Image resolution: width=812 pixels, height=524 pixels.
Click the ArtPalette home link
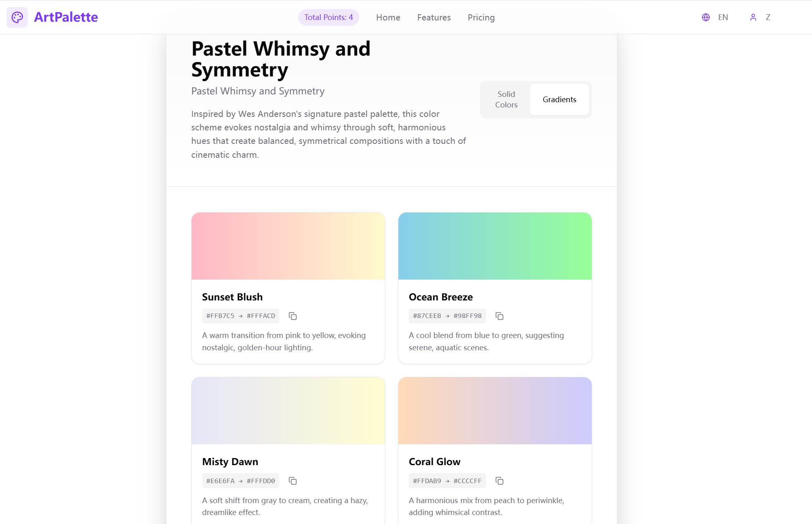point(66,17)
